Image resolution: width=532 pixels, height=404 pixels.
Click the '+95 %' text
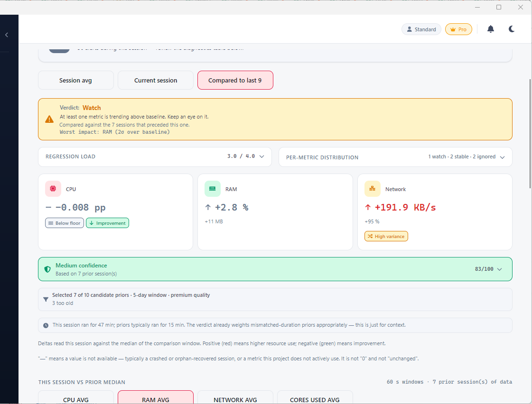click(x=372, y=221)
